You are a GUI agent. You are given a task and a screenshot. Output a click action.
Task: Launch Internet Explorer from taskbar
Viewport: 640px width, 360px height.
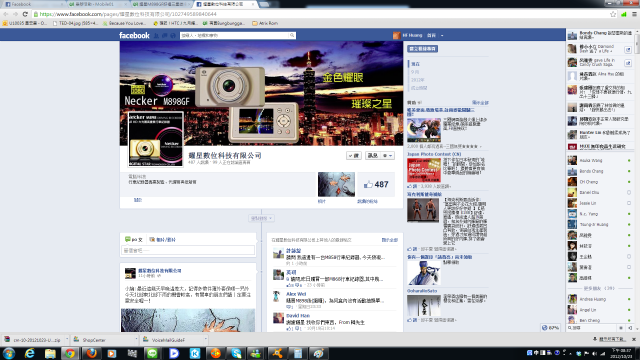point(29,353)
